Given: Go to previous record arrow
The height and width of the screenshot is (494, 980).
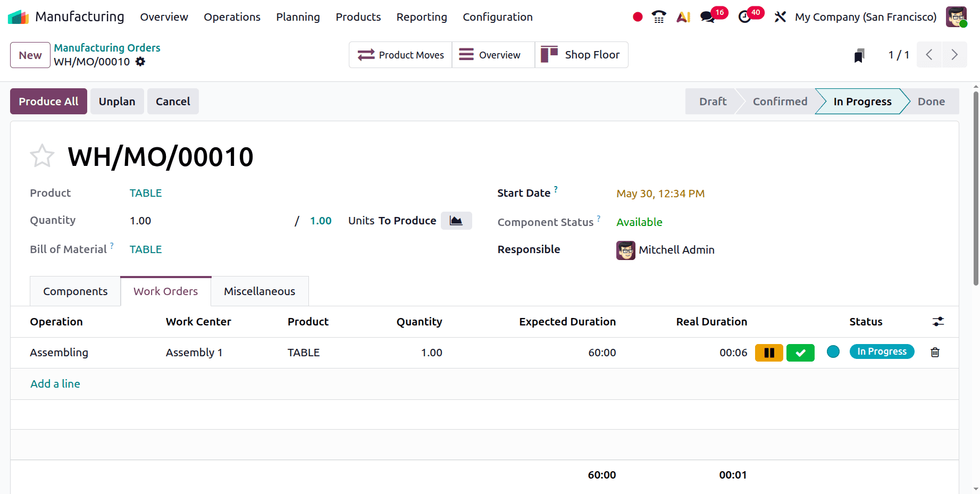Looking at the screenshot, I should 929,55.
